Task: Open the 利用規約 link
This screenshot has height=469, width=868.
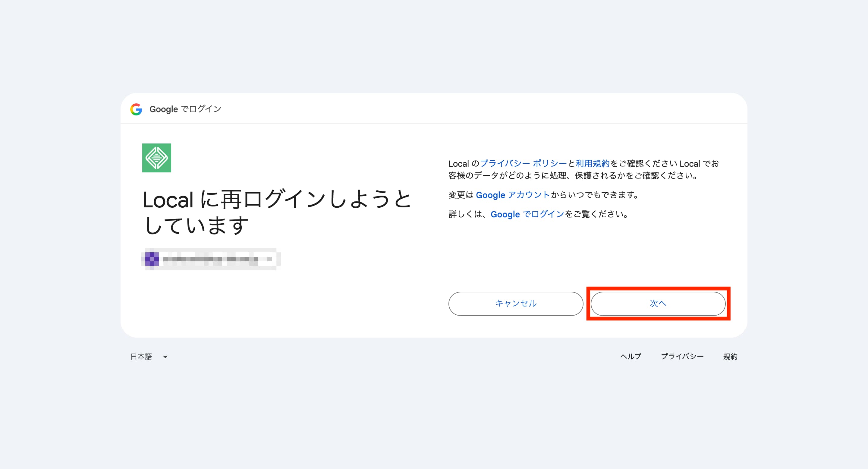Action: click(593, 163)
